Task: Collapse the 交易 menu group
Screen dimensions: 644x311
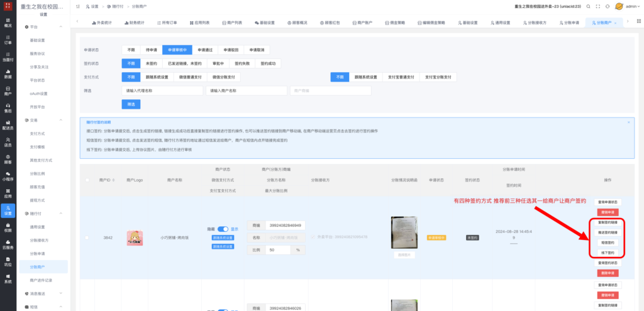Action: [61, 120]
